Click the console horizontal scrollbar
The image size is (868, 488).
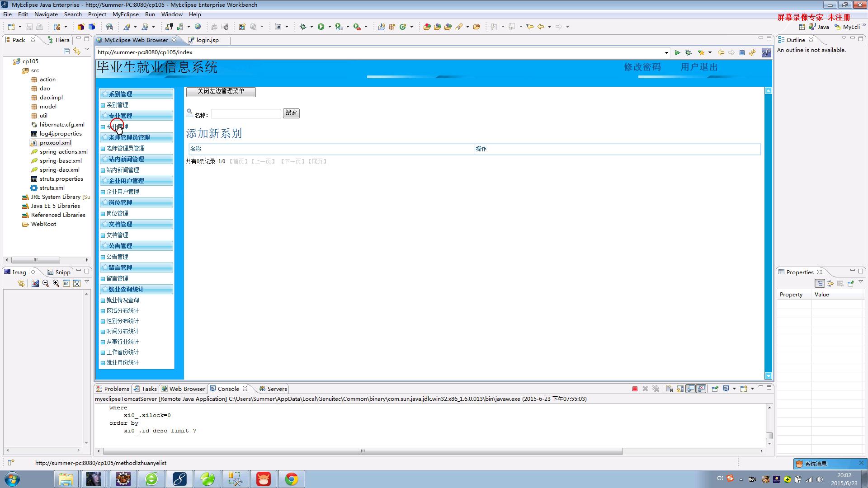click(x=363, y=451)
